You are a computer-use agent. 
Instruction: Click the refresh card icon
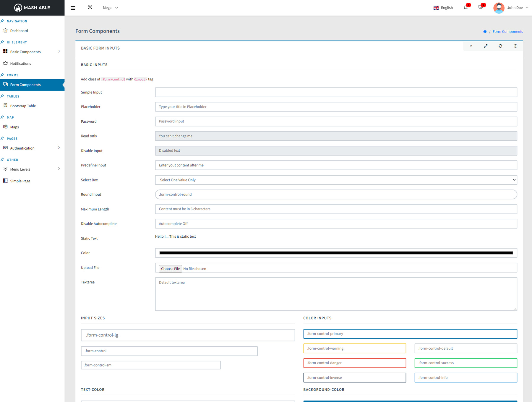(x=500, y=46)
